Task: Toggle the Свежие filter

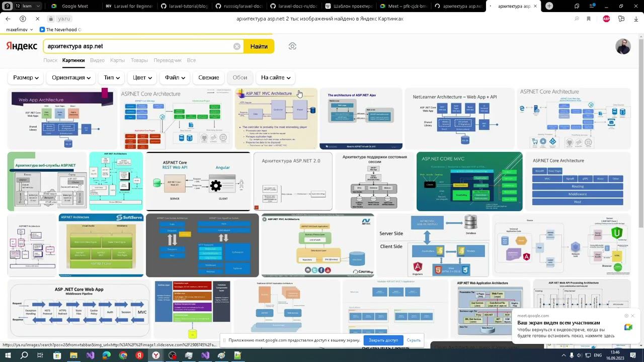Action: coord(208,77)
